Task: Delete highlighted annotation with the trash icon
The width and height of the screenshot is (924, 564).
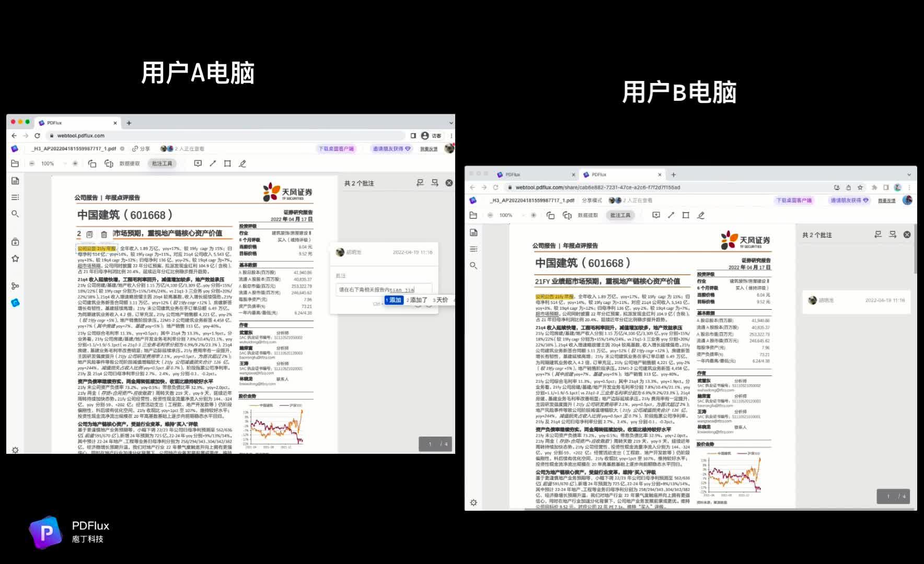Action: (x=104, y=234)
